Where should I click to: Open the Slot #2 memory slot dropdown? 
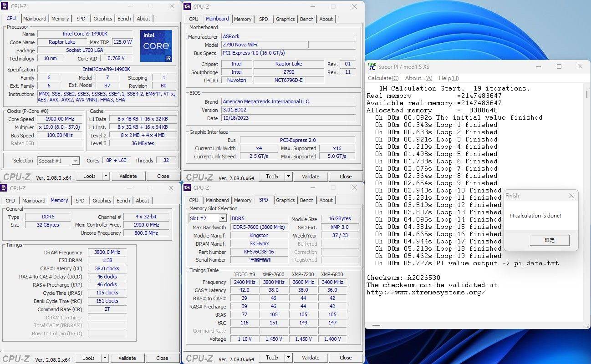[223, 219]
